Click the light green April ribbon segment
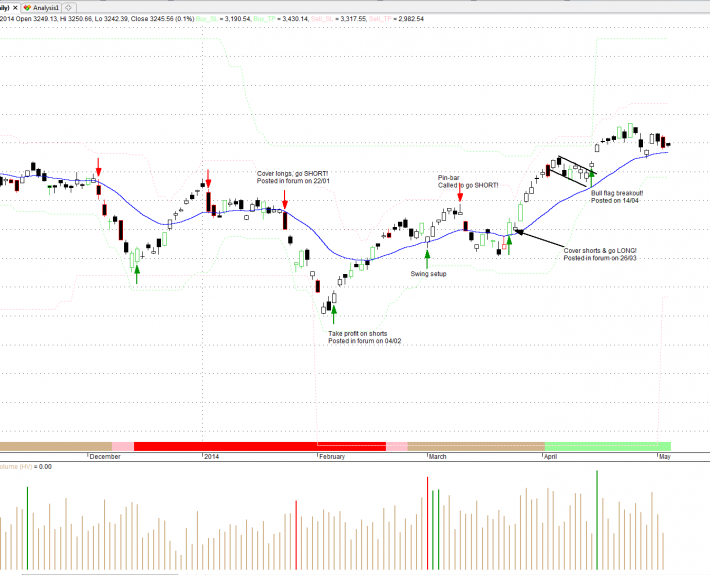Viewport: 710px width, 575px height. click(x=607, y=445)
